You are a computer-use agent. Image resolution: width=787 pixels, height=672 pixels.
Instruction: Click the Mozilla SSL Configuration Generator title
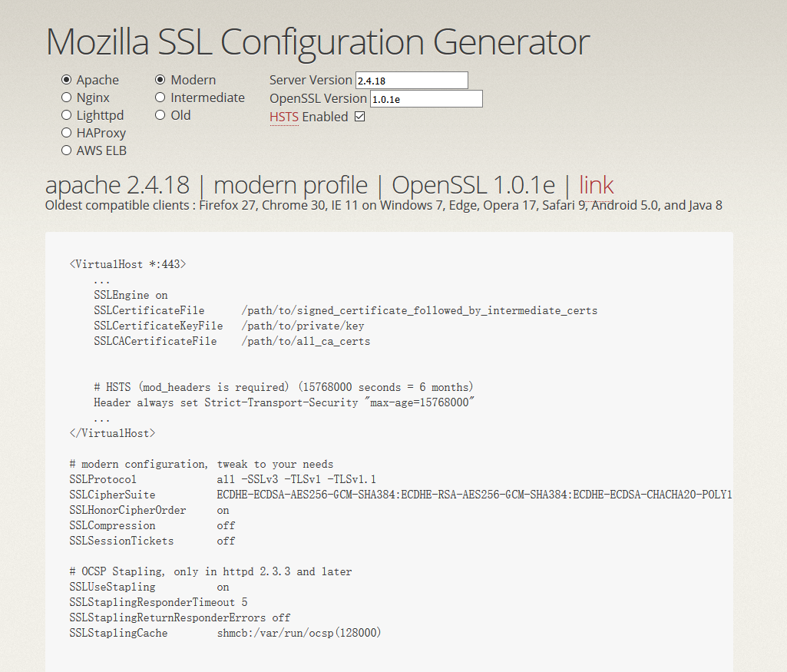318,41
